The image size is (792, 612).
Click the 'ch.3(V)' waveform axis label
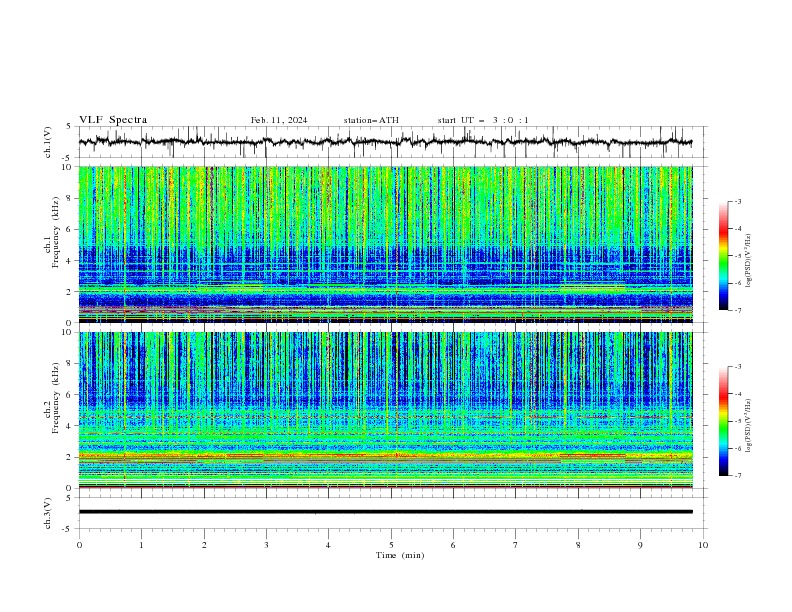point(48,513)
